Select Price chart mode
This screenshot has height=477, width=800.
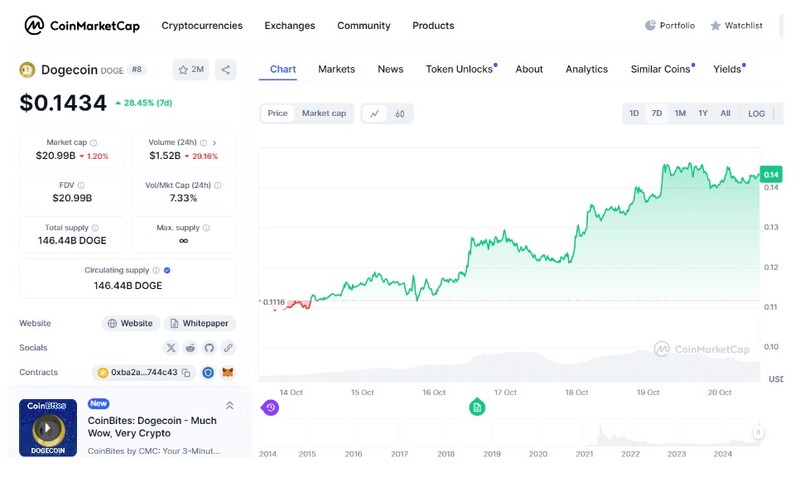coord(278,113)
